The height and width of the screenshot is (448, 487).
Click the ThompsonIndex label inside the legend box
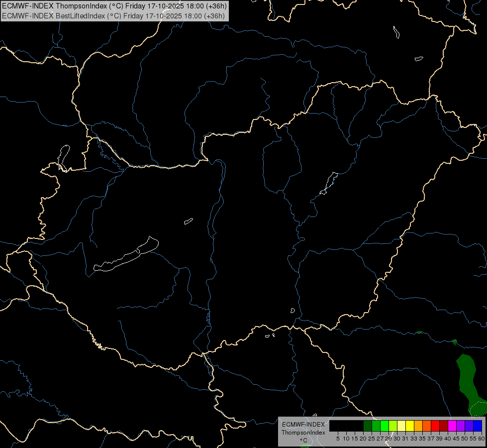click(x=303, y=433)
